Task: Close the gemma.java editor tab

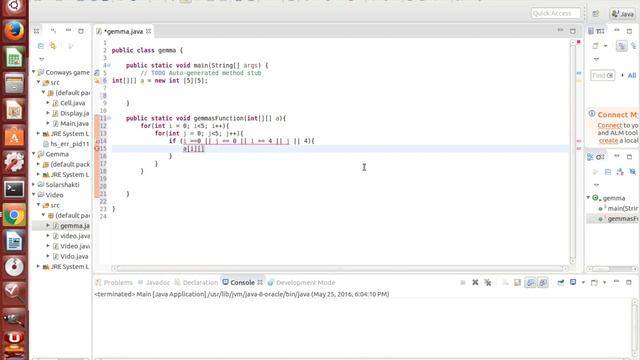Action: pyautogui.click(x=149, y=31)
